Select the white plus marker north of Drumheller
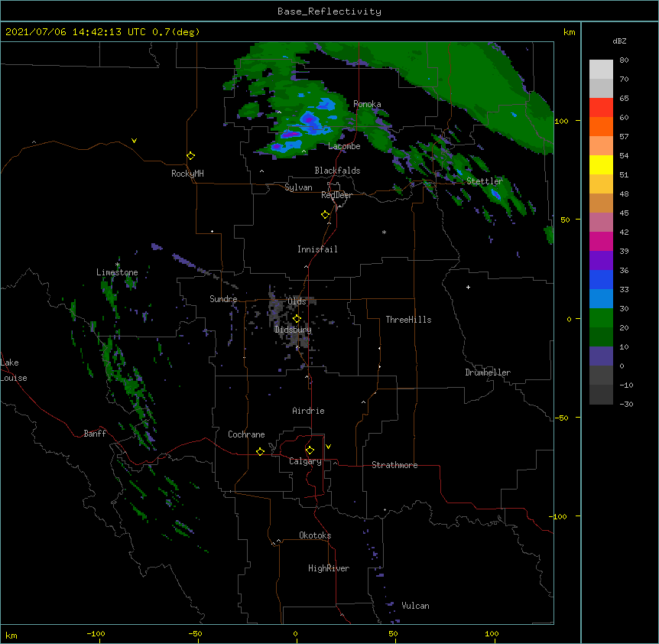The width and height of the screenshot is (659, 644). [468, 287]
